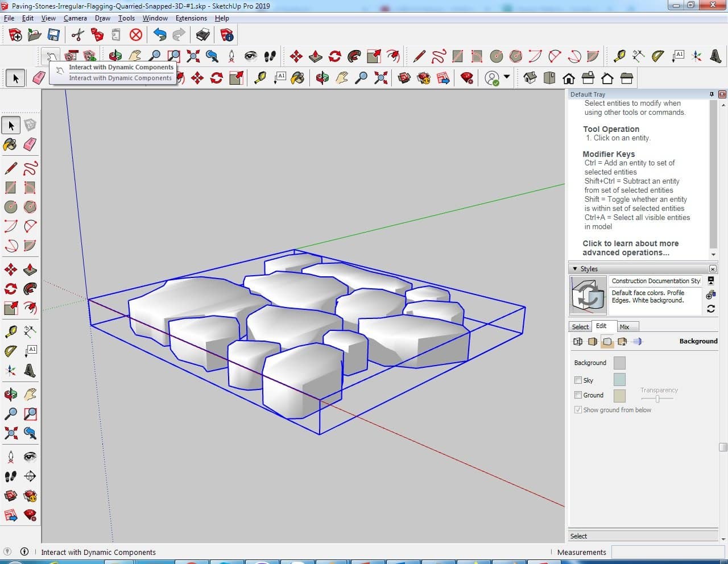
Task: Toggle the Default Tray pin button
Action: click(x=712, y=94)
